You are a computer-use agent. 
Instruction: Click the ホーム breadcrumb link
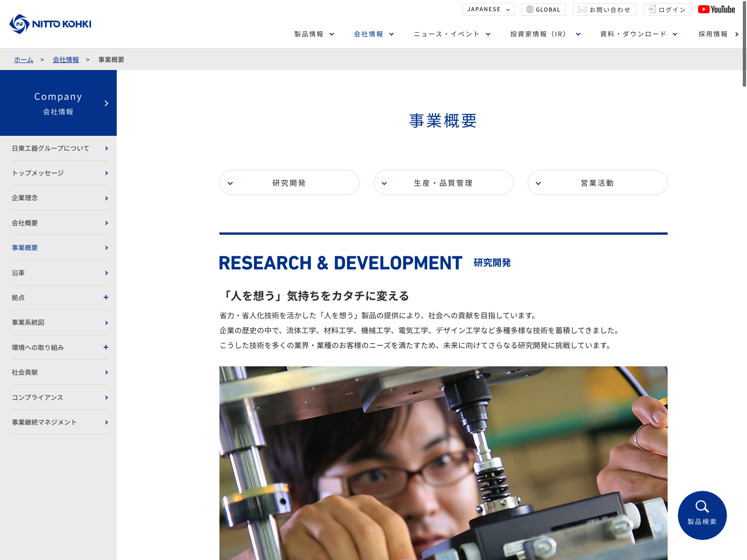(23, 60)
